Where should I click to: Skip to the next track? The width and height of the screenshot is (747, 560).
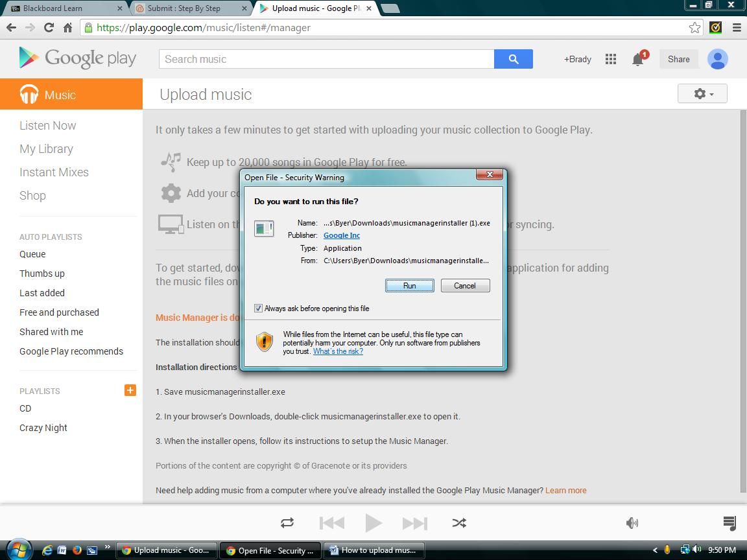pos(415,523)
